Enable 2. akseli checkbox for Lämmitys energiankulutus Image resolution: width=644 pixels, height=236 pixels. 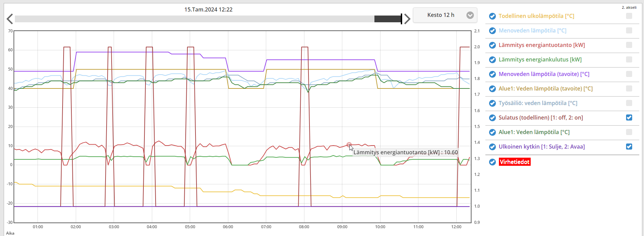(x=629, y=59)
